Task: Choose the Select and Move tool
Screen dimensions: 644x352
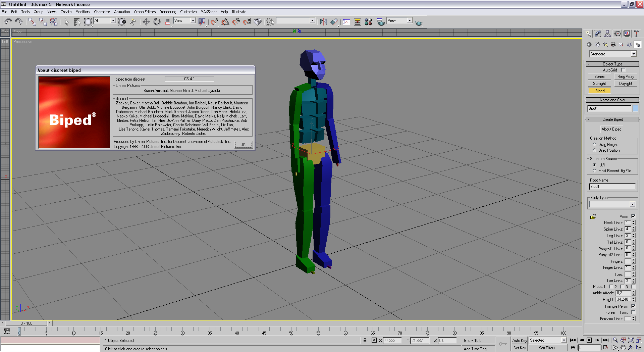Action: [x=146, y=22]
